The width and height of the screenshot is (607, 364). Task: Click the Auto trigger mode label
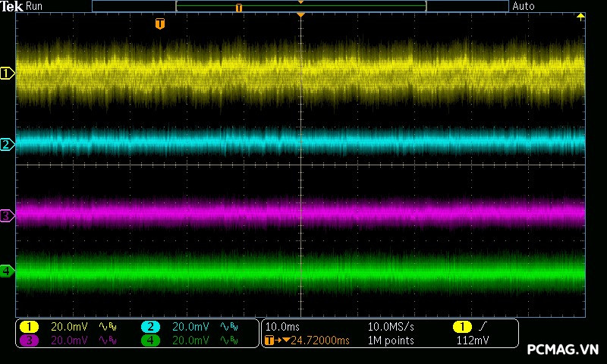[x=524, y=6]
